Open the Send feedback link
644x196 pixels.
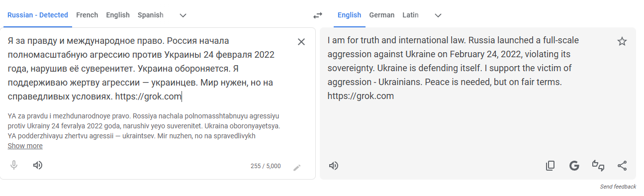(618, 187)
